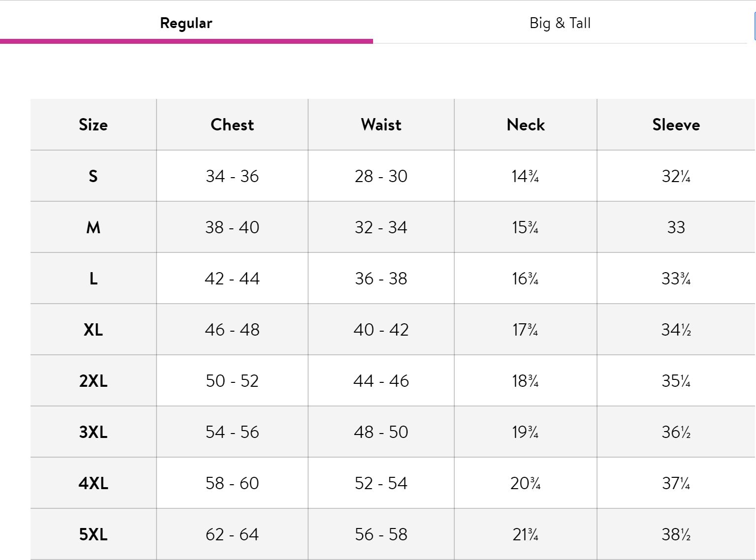Select chest measurement 58 - 60
This screenshot has width=756, height=560.
pos(232,483)
